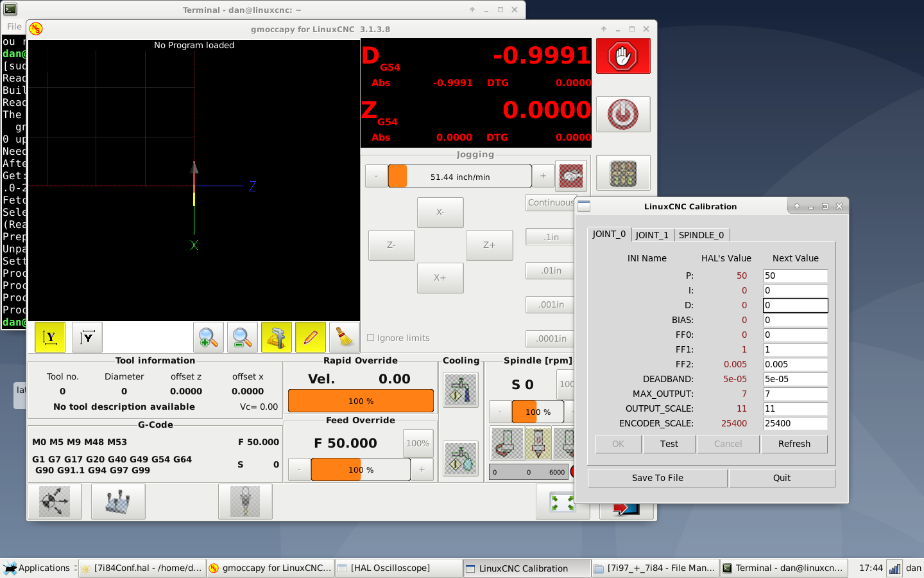Jog the Z+ axis button
The image size is (924, 578).
(489, 245)
